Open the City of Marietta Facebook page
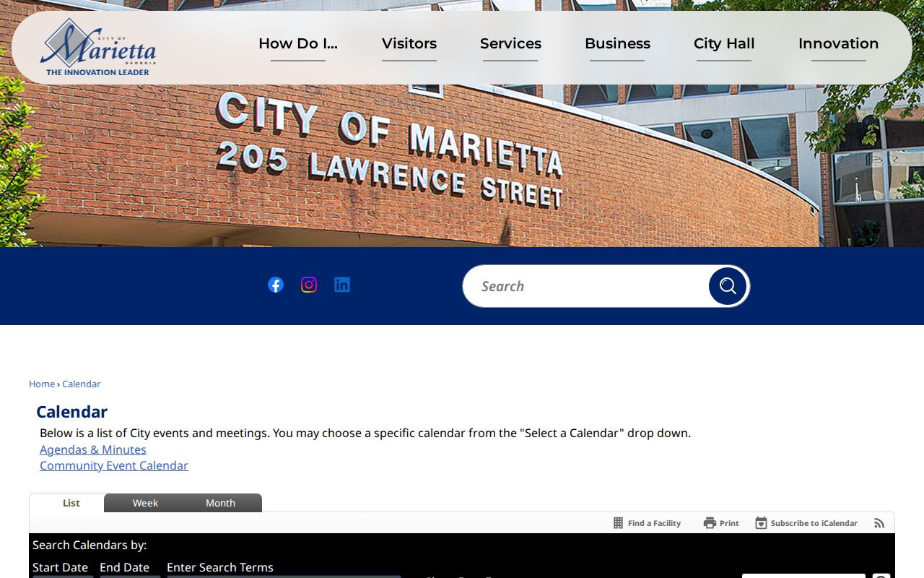Viewport: 924px width, 578px height. pyautogui.click(x=276, y=285)
